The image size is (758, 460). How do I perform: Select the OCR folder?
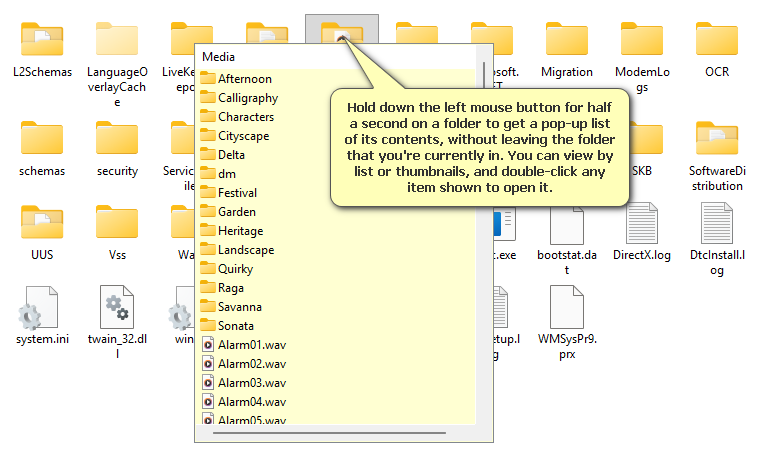click(x=716, y=40)
